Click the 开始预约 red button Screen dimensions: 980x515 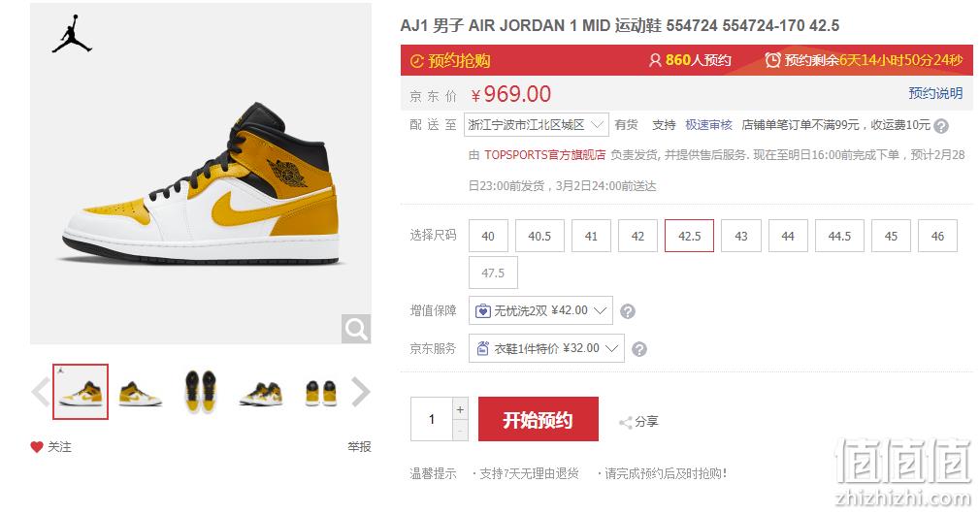click(x=539, y=419)
